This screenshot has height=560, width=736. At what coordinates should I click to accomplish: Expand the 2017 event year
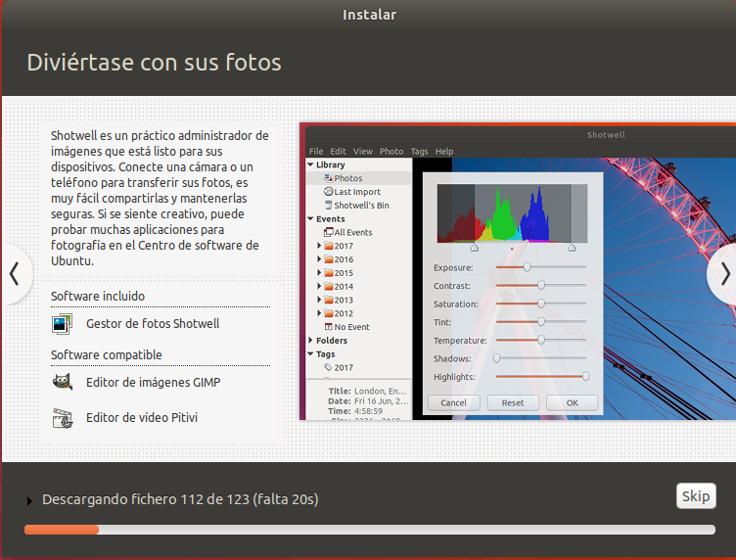pyautogui.click(x=319, y=246)
